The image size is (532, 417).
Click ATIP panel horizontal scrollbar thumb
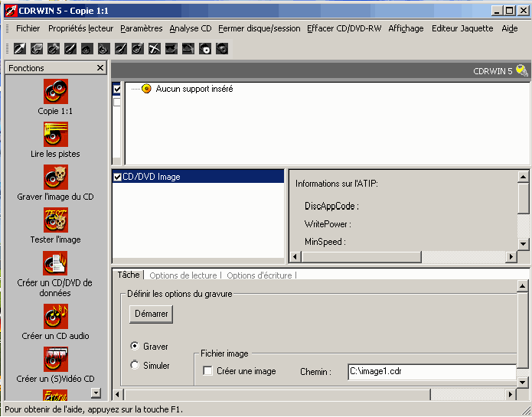361,256
